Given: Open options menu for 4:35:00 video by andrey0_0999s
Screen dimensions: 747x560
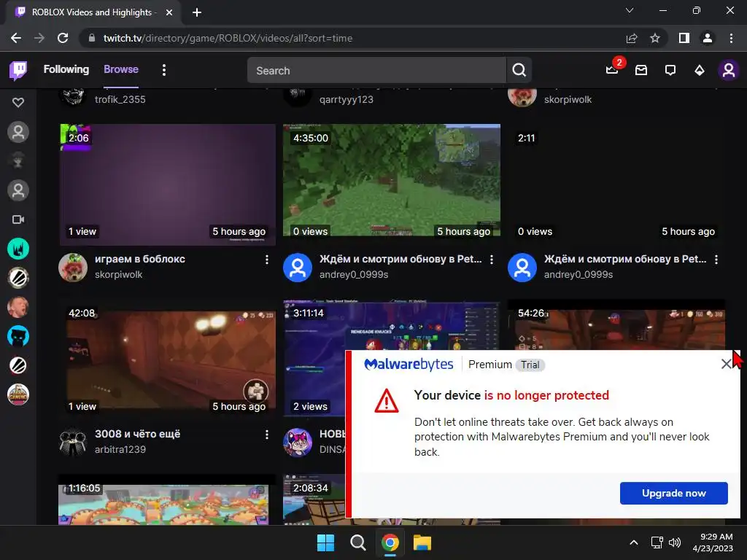Looking at the screenshot, I should click(492, 260).
